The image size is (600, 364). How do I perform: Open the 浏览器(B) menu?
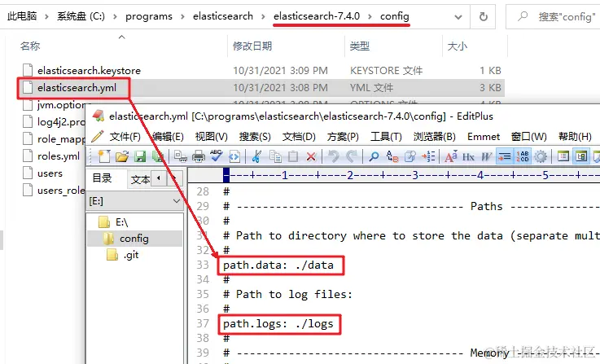point(434,137)
